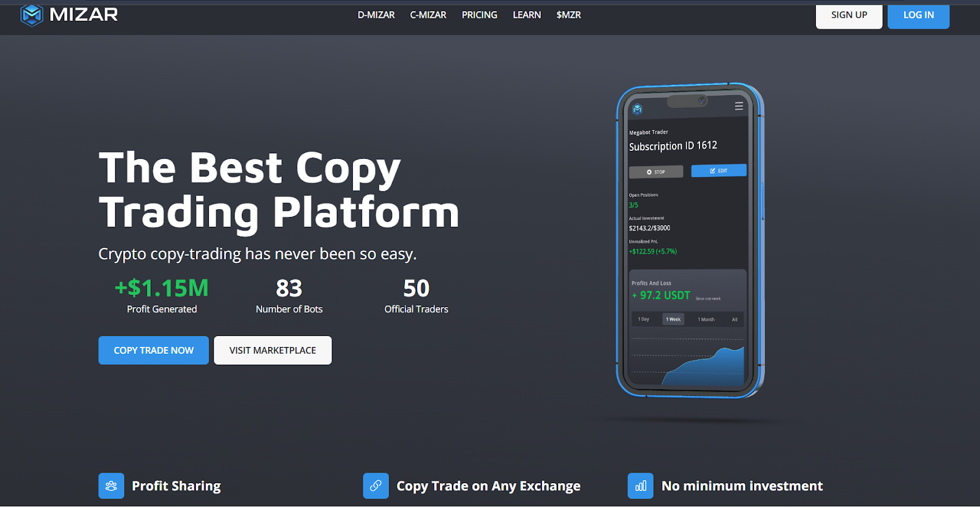Image resolution: width=980 pixels, height=507 pixels.
Task: Click the 83 Number of Bots figure
Action: [289, 295]
